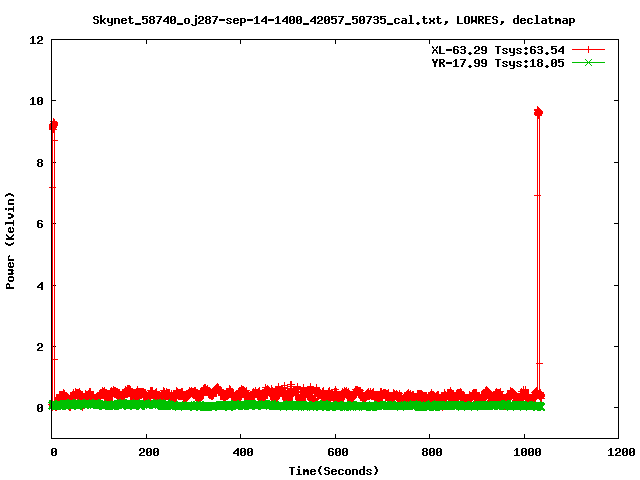Click the y-axis tick label 10
Viewport: 640px width, 480px height.
[x=36, y=101]
